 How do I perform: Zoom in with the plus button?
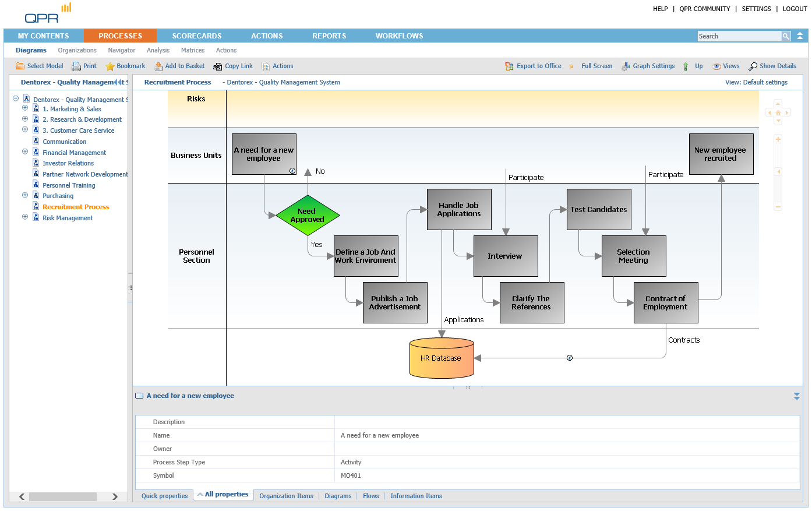[778, 139]
